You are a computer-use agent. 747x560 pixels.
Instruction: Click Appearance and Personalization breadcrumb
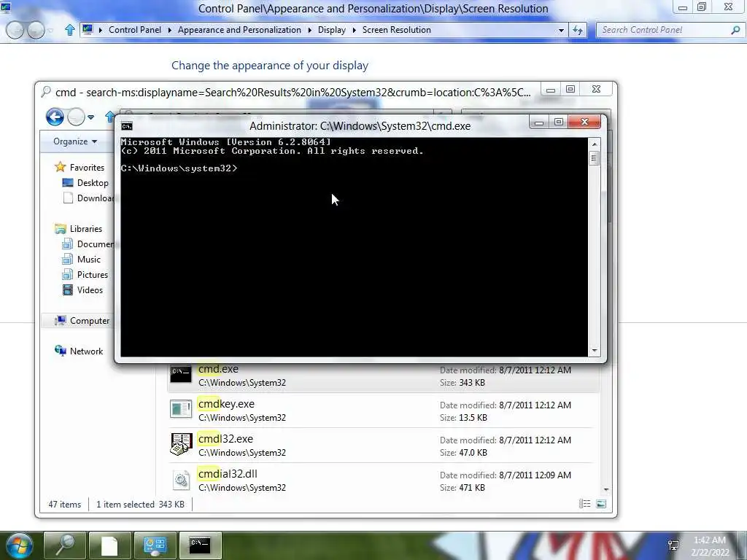click(x=239, y=29)
